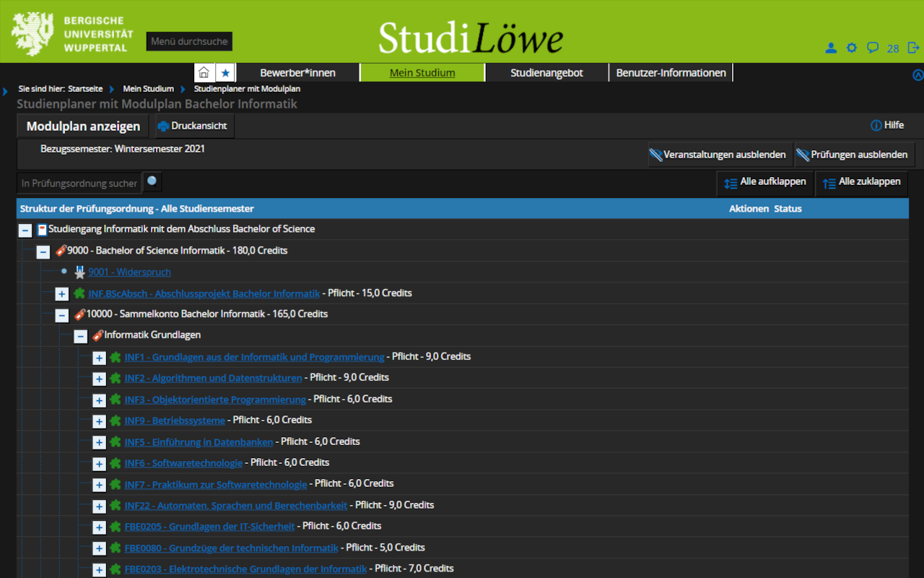This screenshot has width=924, height=578.
Task: Expand INF2 Algorithmen und Datenstrukturen node
Action: coord(99,379)
